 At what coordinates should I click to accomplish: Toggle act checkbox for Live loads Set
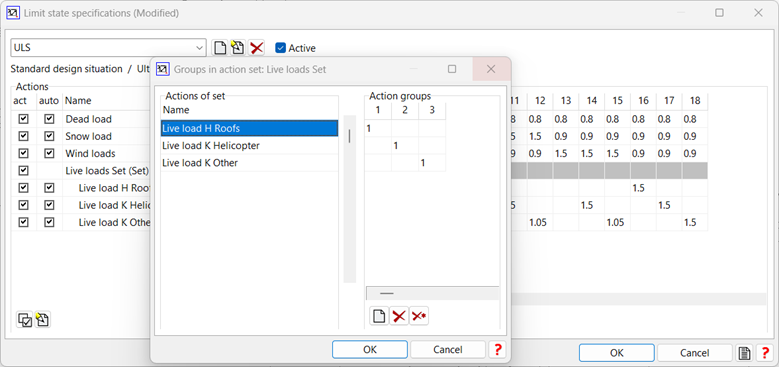[x=23, y=171]
